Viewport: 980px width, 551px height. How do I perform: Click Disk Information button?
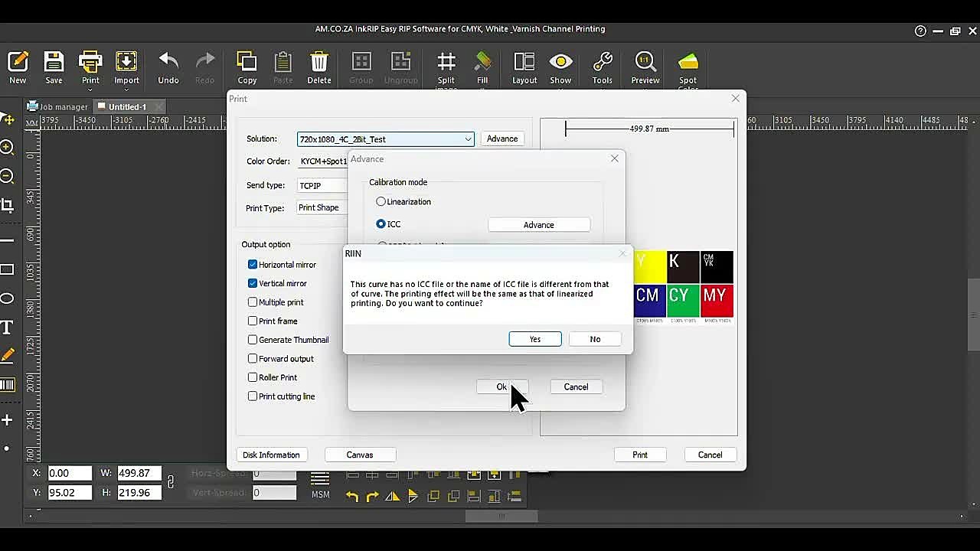click(271, 455)
